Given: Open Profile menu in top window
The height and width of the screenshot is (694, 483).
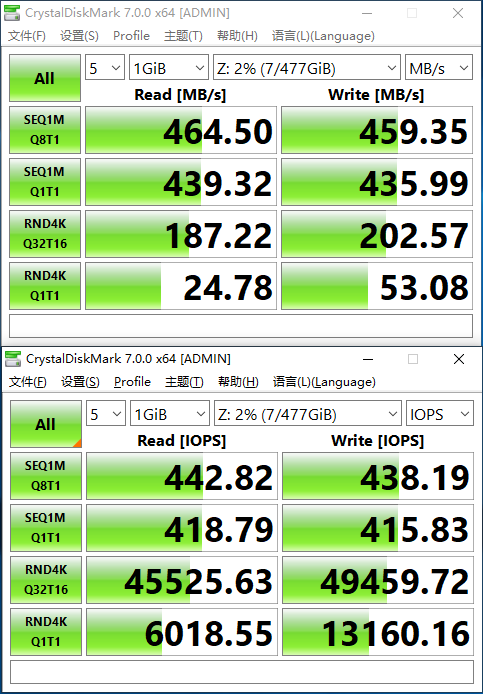Looking at the screenshot, I should [131, 36].
